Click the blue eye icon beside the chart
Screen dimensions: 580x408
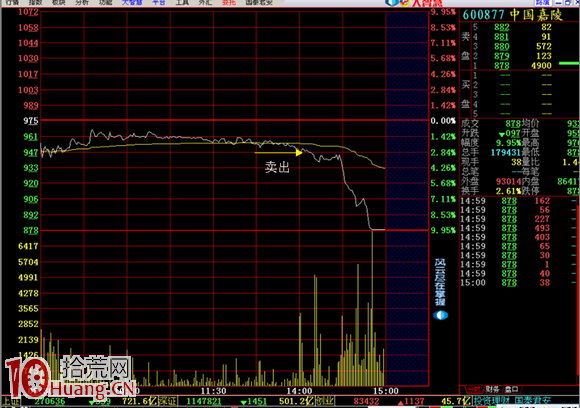440,315
